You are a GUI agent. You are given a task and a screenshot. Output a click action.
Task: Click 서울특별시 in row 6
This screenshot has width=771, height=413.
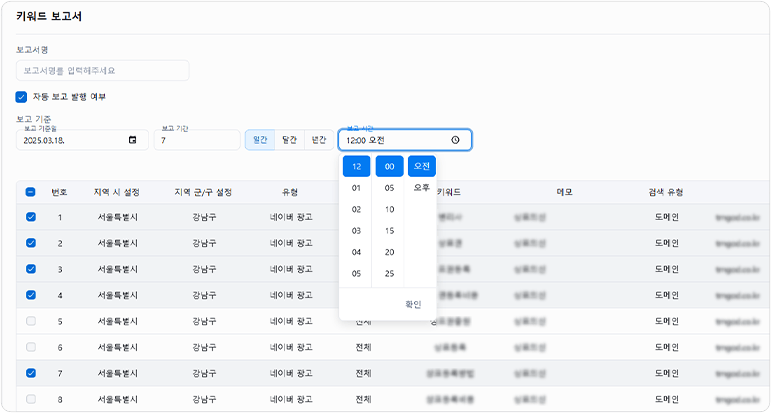[118, 347]
